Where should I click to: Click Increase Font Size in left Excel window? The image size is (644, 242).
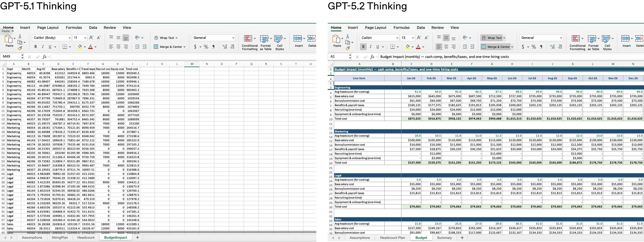pos(91,38)
